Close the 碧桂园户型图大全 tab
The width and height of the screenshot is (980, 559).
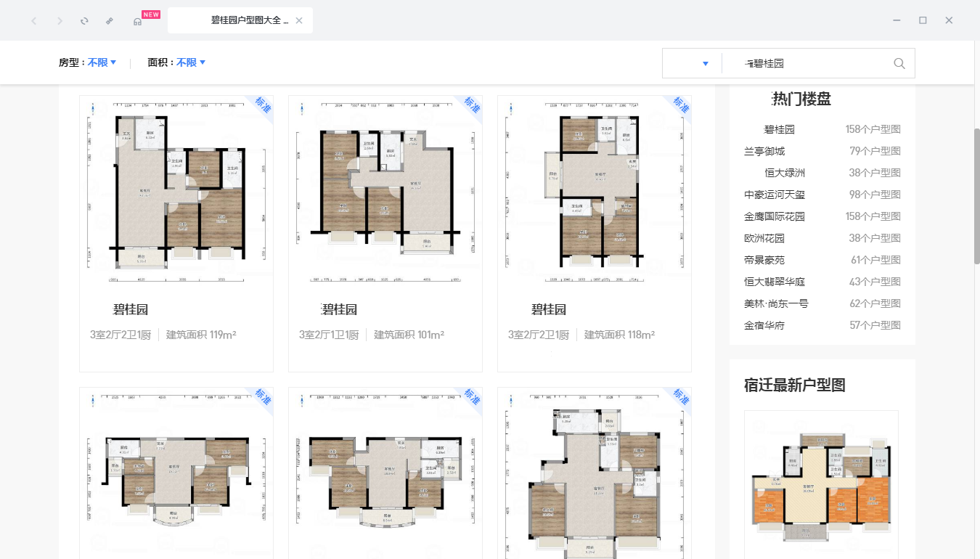click(298, 20)
